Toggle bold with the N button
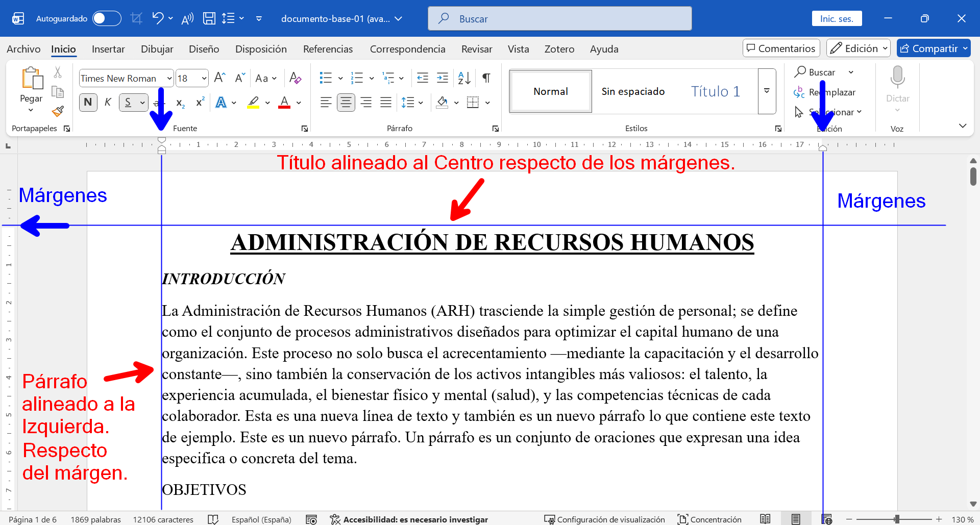This screenshot has width=980, height=525. (88, 102)
